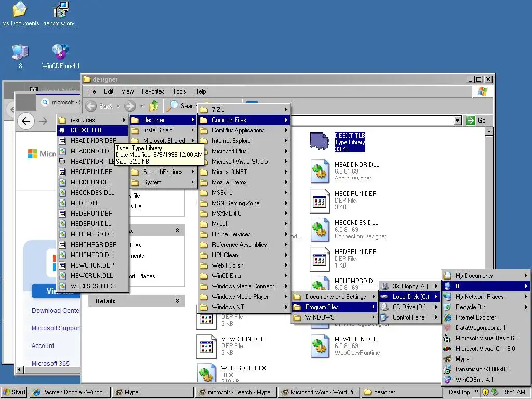This screenshot has width=532, height=399.
Task: Switch to Microsoft Word taskbar button
Action: tap(320, 392)
